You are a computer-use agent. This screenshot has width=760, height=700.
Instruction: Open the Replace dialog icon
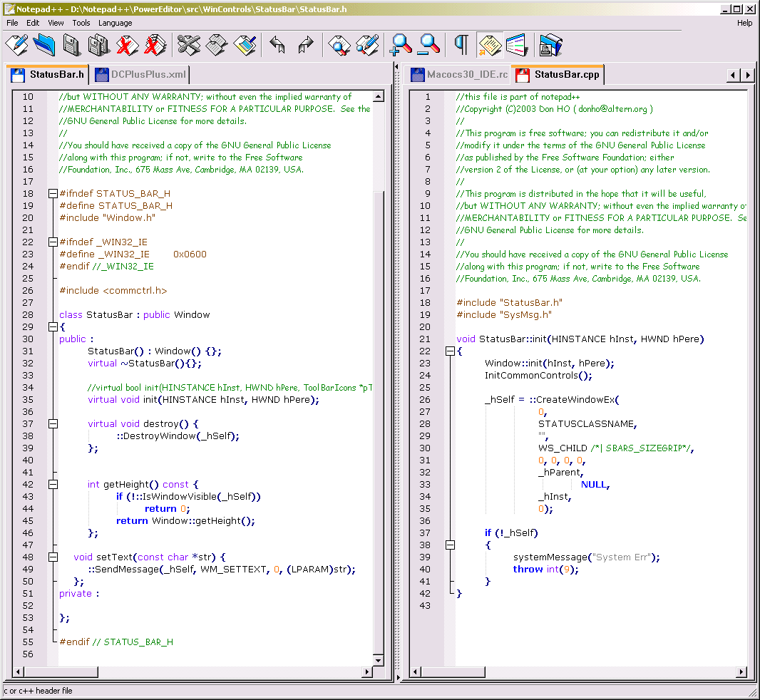click(x=366, y=45)
